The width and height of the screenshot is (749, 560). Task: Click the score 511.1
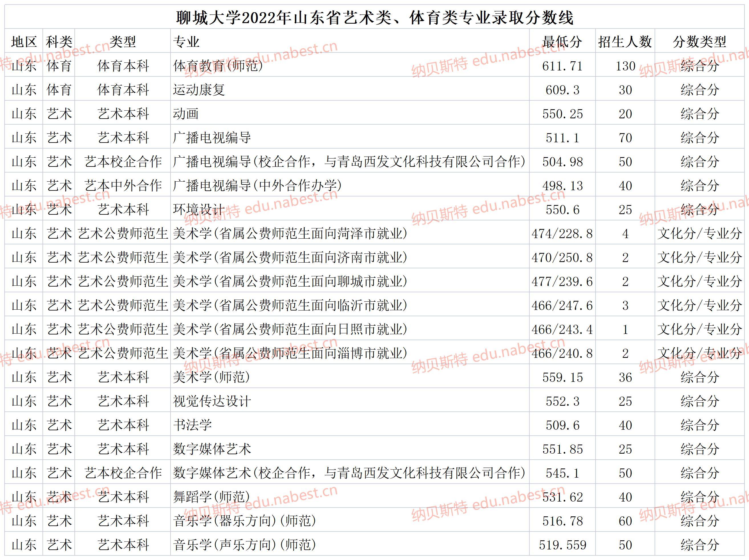tap(562, 138)
